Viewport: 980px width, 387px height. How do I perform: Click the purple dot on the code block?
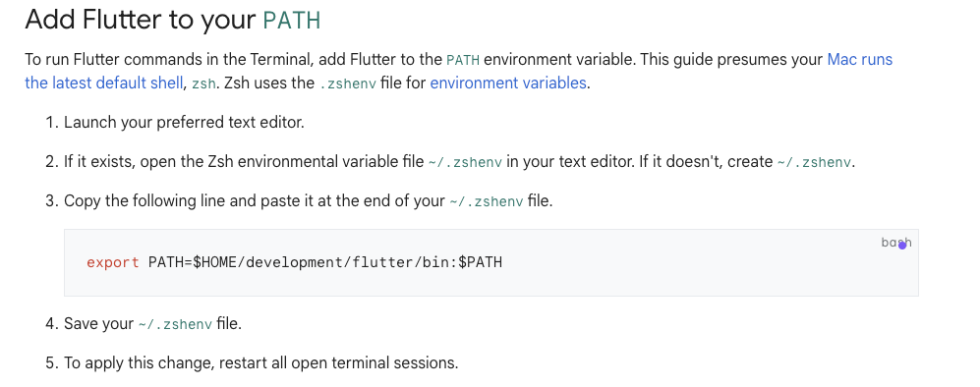(902, 246)
